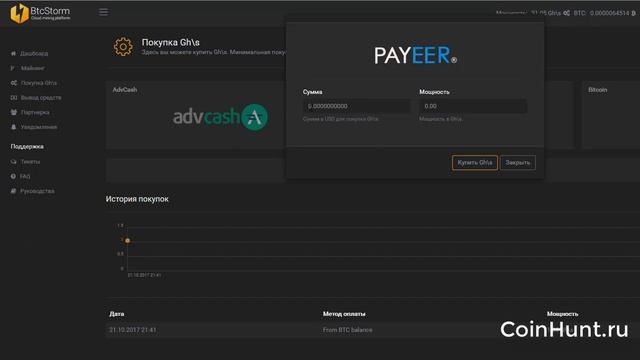The image size is (640, 360).
Task: Select the AdvCash payment card
Action: tap(196, 115)
